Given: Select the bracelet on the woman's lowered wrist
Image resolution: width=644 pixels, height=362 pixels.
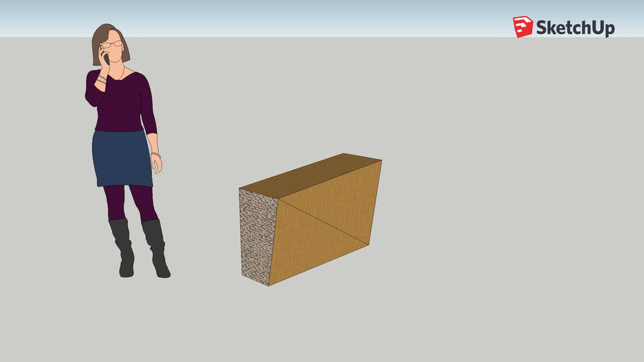Looking at the screenshot, I should pyautogui.click(x=155, y=153).
